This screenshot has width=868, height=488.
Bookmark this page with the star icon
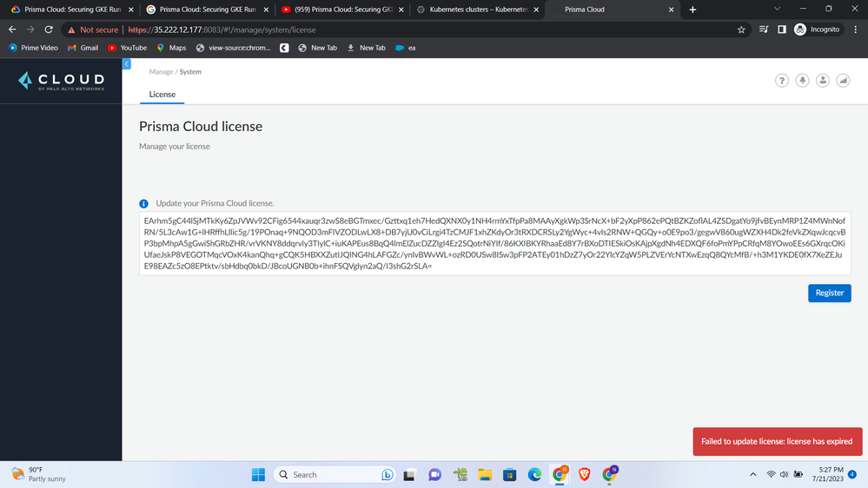pyautogui.click(x=741, y=30)
